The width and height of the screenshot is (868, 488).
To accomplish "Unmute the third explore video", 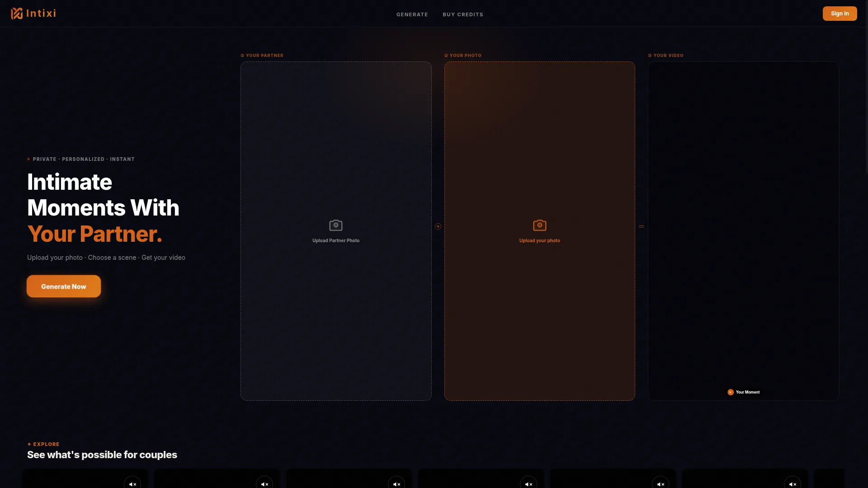I will tap(396, 484).
